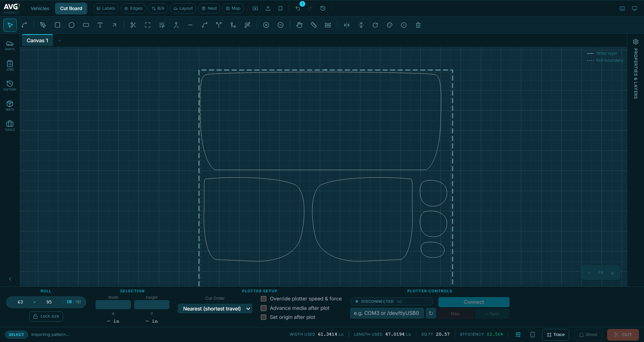Click the CUT button
The width and height of the screenshot is (644, 342).
(623, 335)
